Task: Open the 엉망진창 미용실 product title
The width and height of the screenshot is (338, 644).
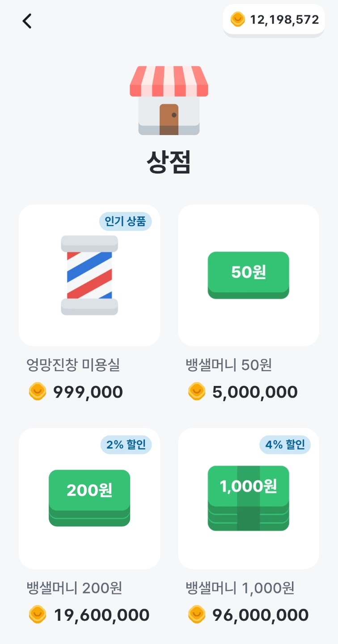Action: pyautogui.click(x=73, y=365)
